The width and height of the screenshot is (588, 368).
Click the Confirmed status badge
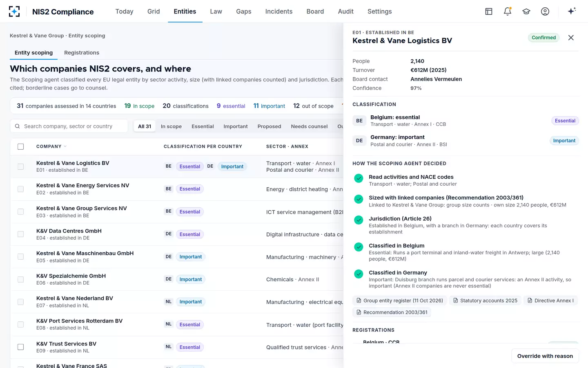[x=543, y=38]
